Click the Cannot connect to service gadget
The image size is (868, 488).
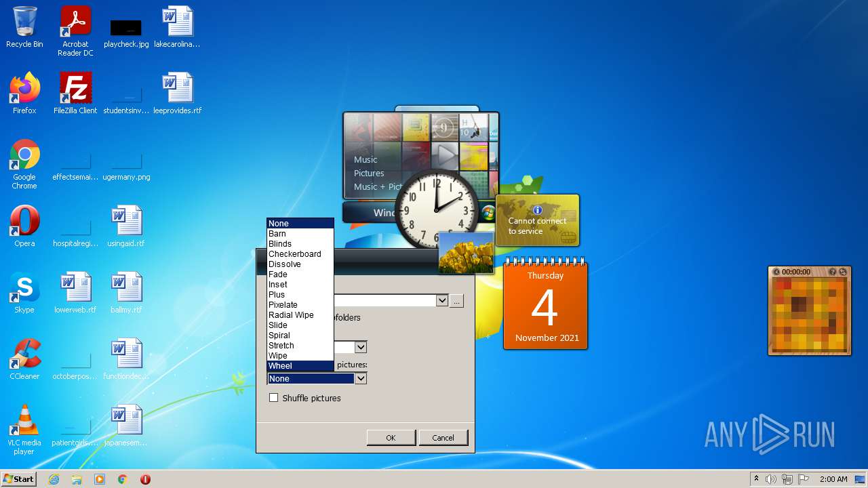[538, 220]
